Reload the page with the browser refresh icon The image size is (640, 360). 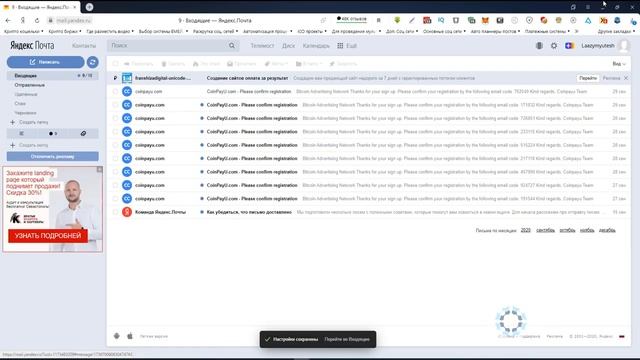pyautogui.click(x=37, y=20)
